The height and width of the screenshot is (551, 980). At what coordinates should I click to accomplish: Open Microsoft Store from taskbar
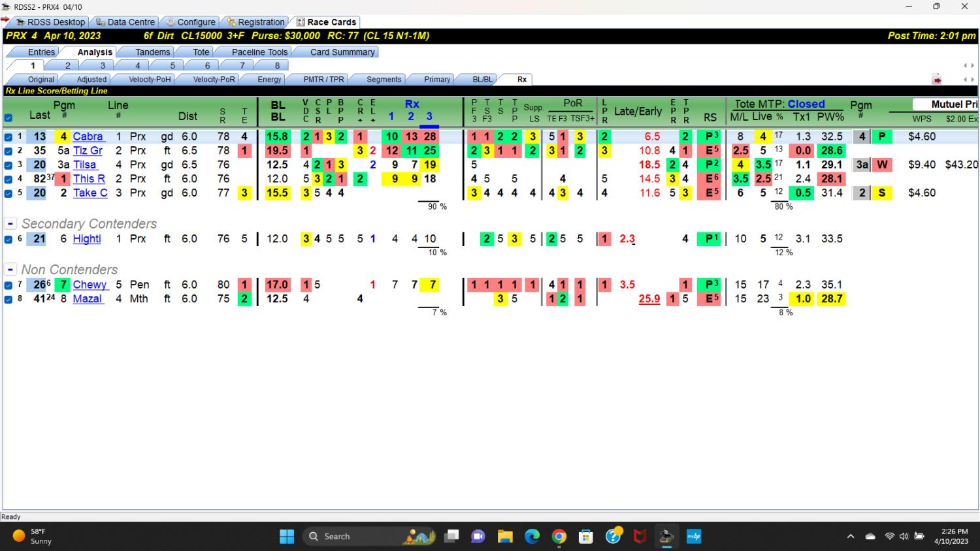(586, 537)
